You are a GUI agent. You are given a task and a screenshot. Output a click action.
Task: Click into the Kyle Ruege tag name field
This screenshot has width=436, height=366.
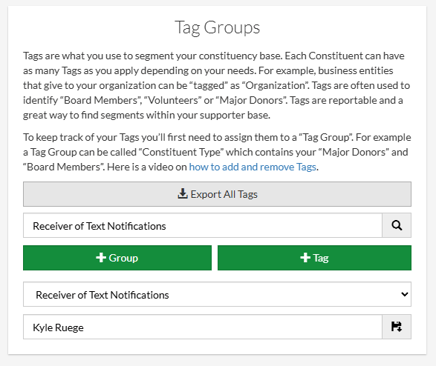tap(203, 327)
